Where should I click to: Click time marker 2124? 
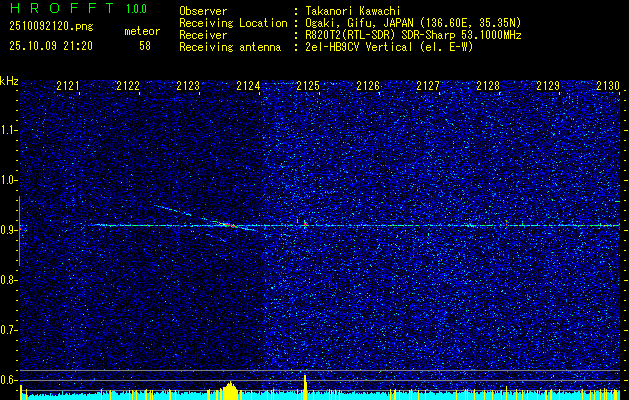(248, 85)
